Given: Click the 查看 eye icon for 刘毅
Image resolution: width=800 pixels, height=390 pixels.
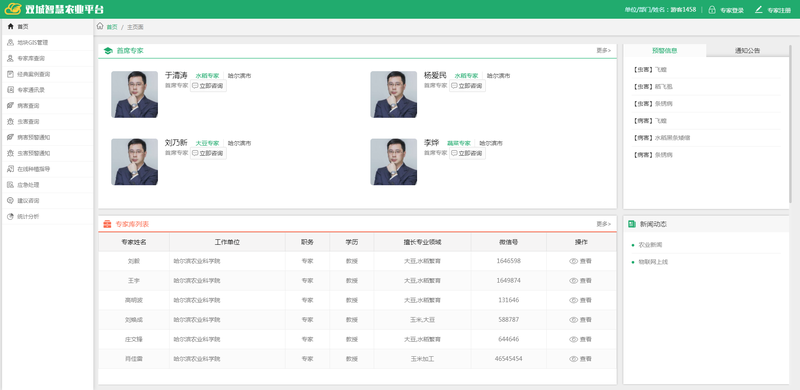Looking at the screenshot, I should 573,261.
